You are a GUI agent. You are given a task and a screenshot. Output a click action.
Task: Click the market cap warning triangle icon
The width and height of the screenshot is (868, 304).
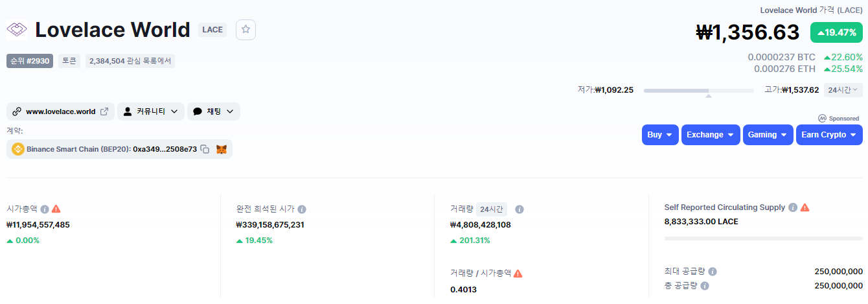pyautogui.click(x=56, y=209)
